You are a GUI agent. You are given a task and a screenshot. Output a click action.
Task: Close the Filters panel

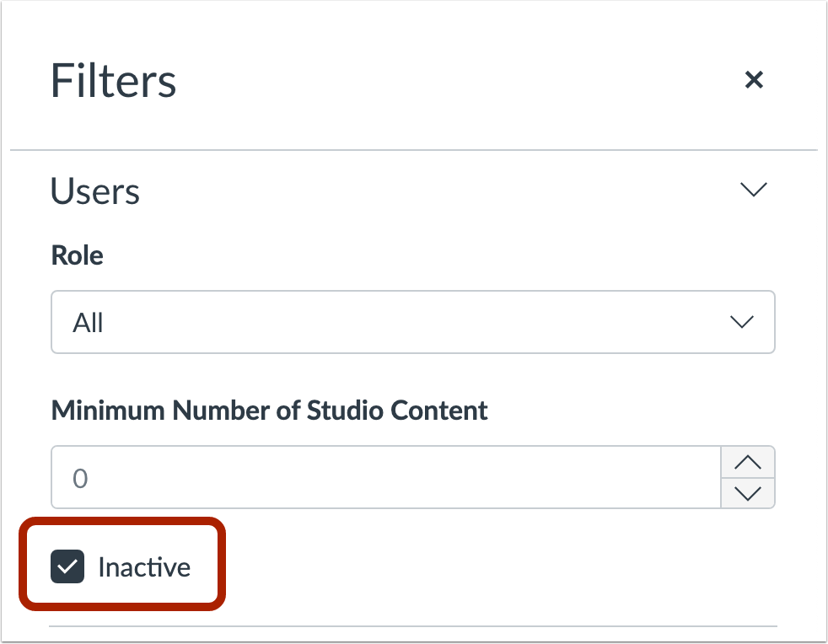pos(754,80)
